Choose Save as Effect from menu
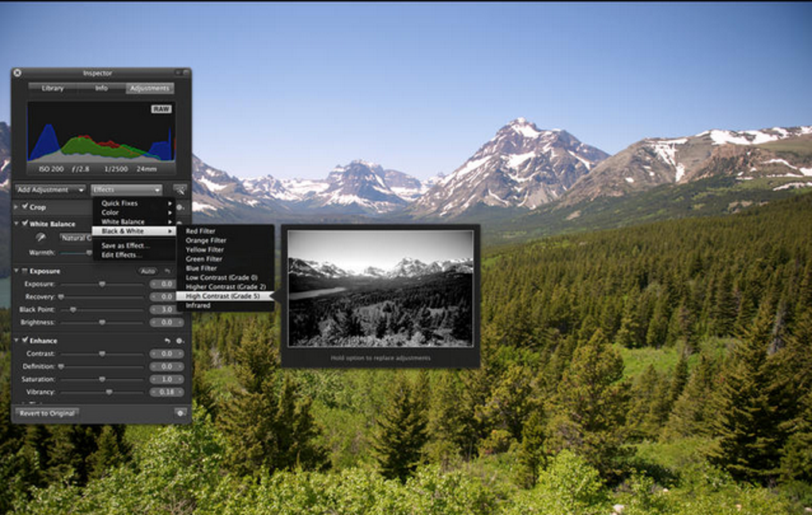 [134, 245]
